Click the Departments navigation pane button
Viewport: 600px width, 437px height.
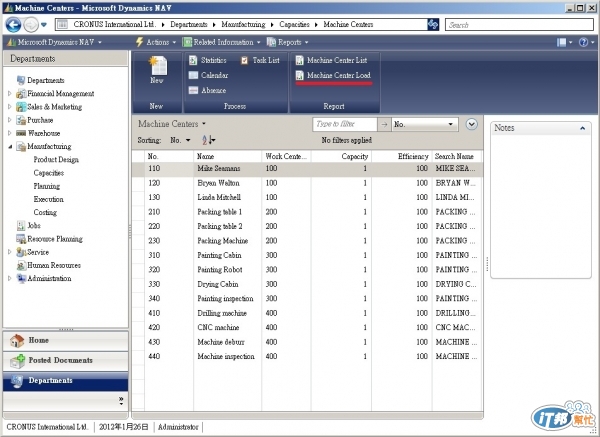pyautogui.click(x=66, y=381)
